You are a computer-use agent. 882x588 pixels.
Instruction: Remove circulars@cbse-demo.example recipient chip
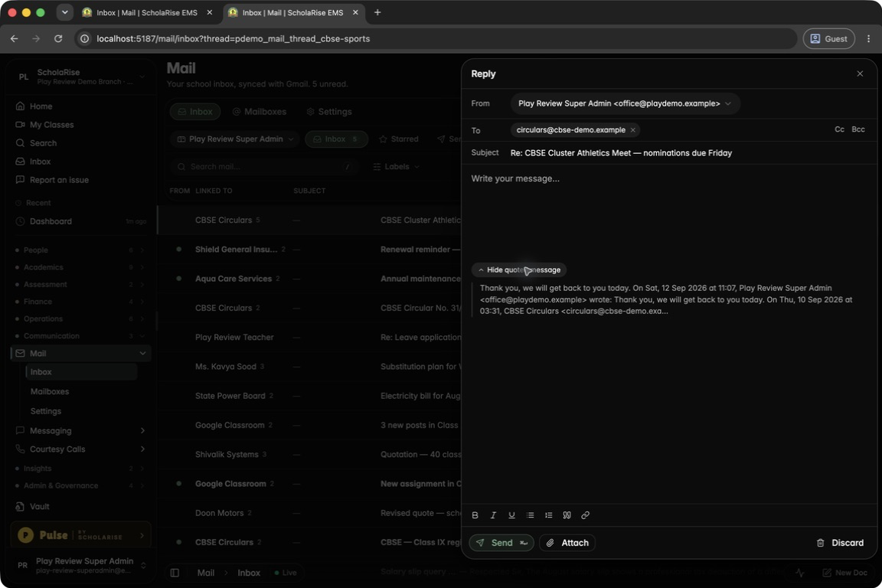[x=633, y=130]
